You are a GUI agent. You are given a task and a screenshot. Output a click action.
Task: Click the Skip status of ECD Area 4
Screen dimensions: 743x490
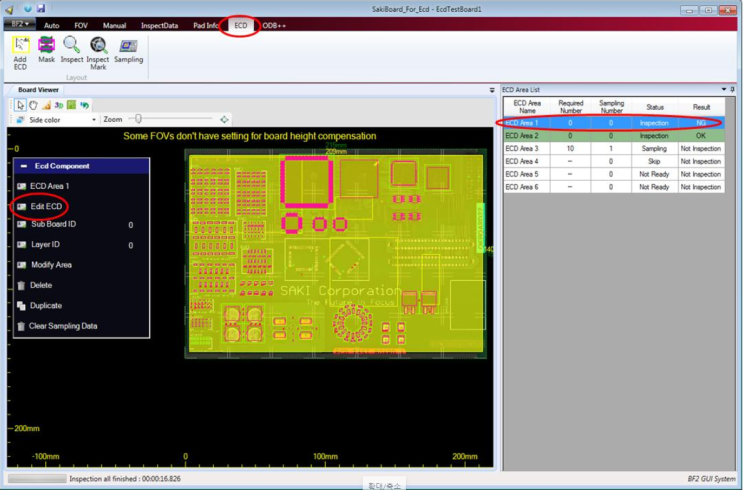point(654,161)
